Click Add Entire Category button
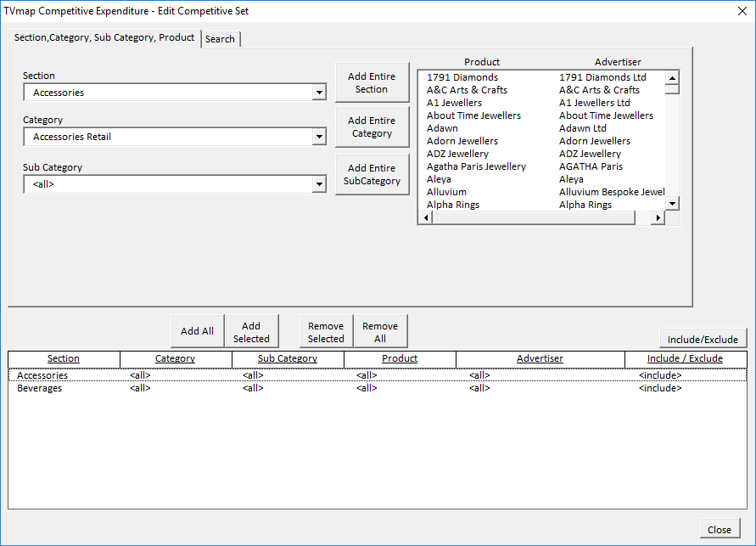The height and width of the screenshot is (546, 756). [372, 127]
